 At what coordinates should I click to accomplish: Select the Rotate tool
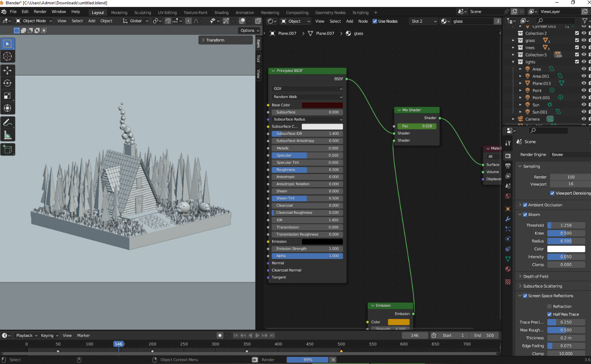(x=7, y=83)
